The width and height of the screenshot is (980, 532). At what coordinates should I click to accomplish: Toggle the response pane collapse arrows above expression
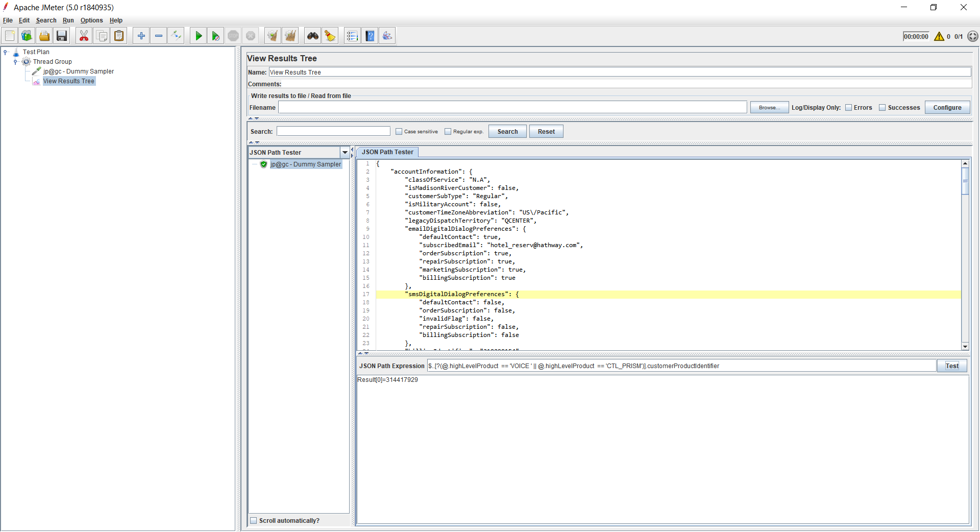(x=363, y=353)
